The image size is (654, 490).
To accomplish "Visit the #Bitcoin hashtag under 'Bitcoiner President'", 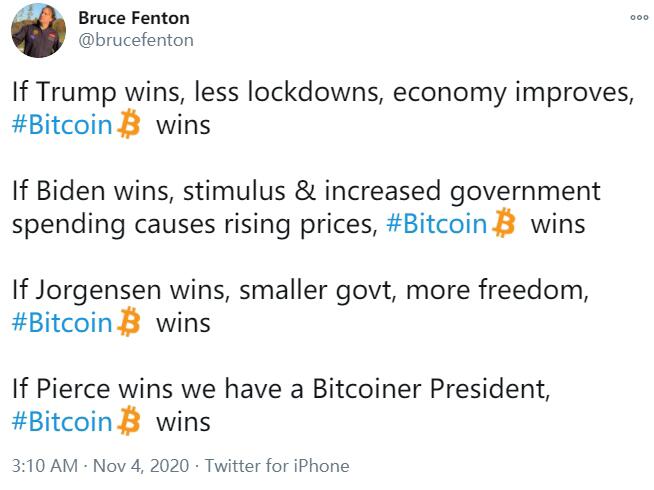I will [62, 421].
